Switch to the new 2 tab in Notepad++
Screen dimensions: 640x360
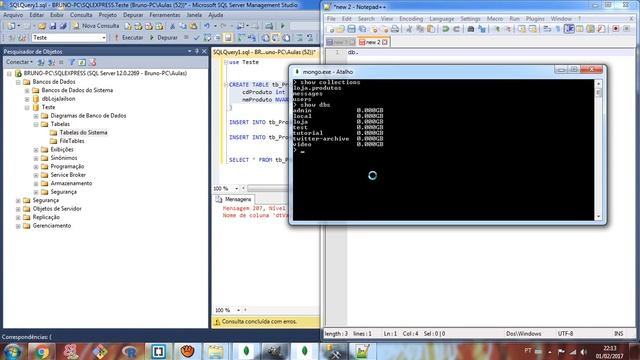coord(373,42)
